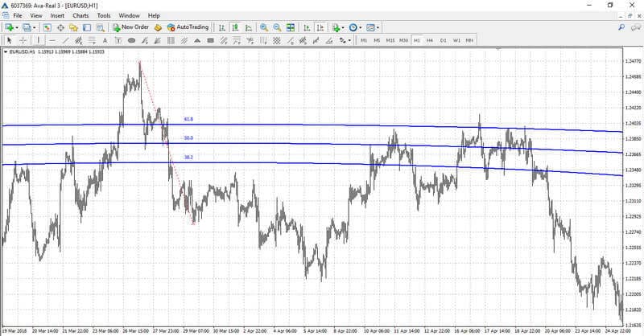Click the New Order button
644x336 pixels.
tap(130, 27)
